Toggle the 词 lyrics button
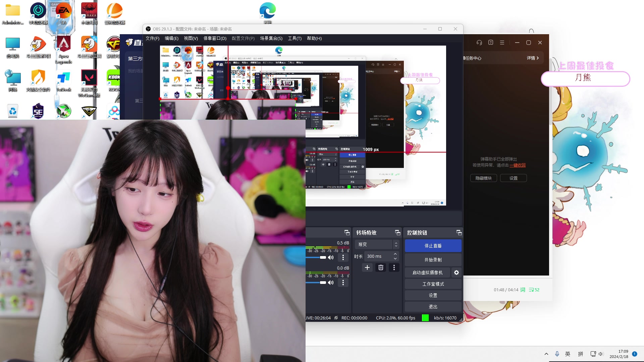 point(523,290)
